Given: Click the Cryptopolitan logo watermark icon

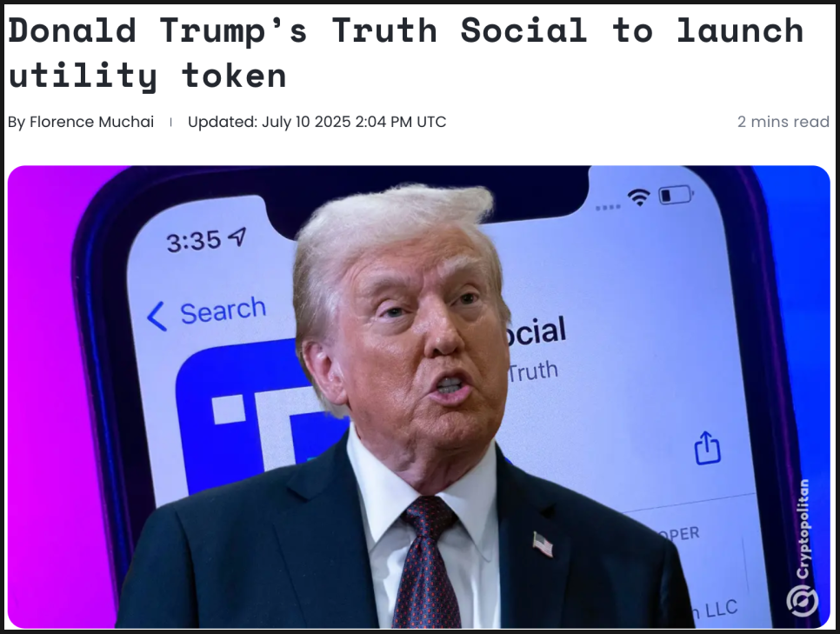Looking at the screenshot, I should coord(802,601).
